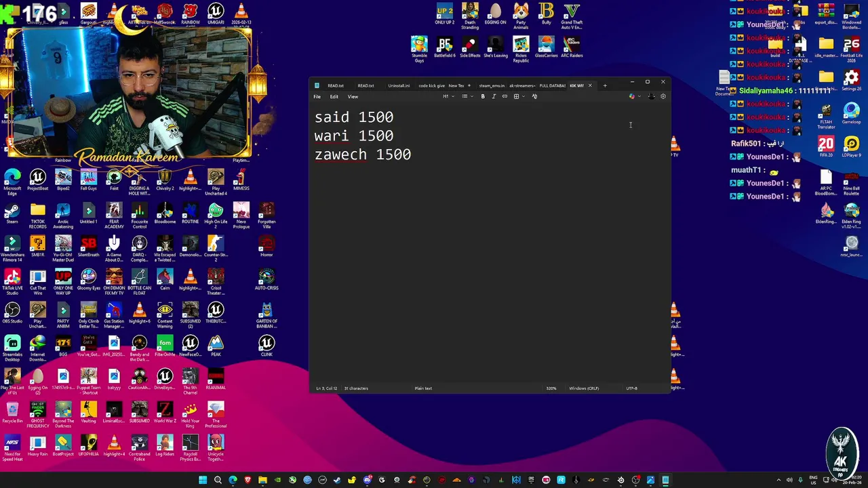
Task: Open Battlefield 6 desktop icon
Action: [x=445, y=47]
